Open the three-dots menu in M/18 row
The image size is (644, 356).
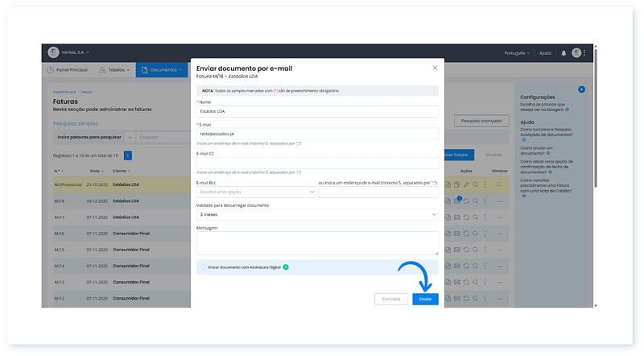tap(485, 201)
